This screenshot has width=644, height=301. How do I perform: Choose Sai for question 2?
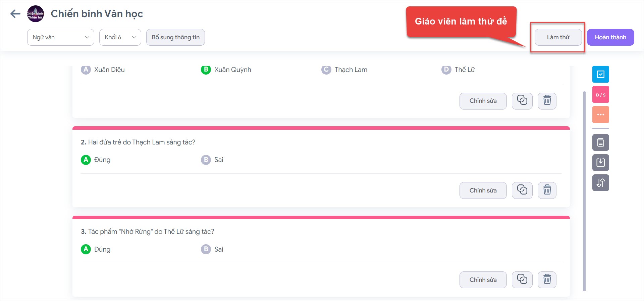[x=206, y=160]
